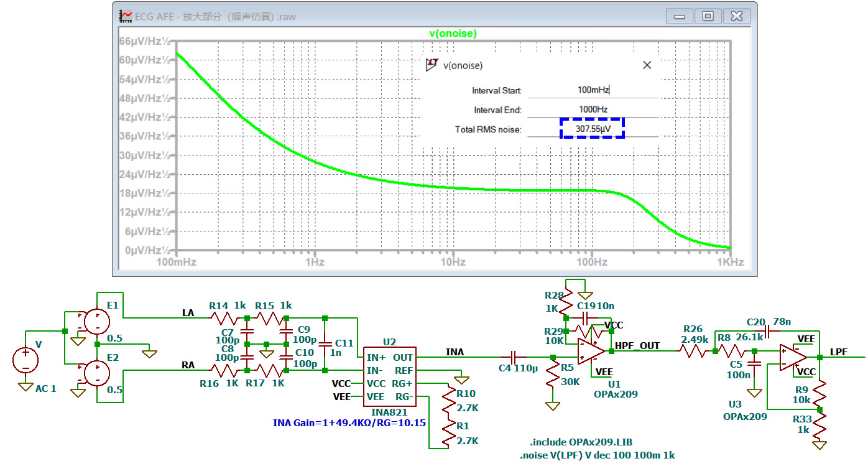Screen dimensions: 868x466
Task: Click the LTspice waveform window title icon
Action: [126, 16]
